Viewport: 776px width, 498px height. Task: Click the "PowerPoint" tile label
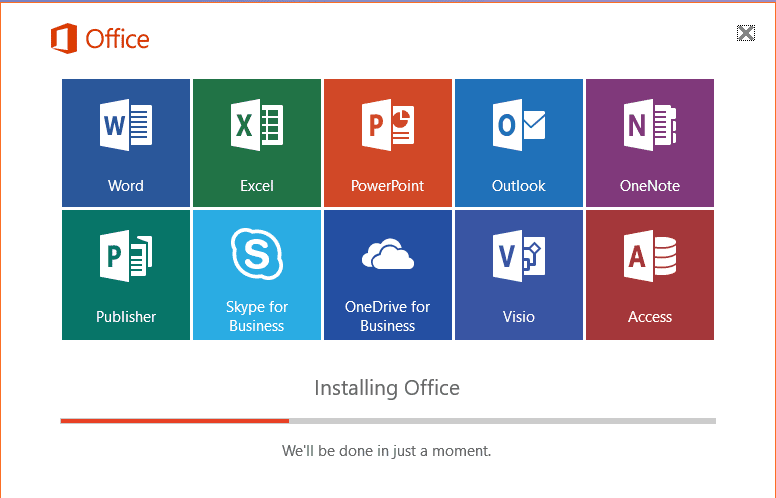coord(387,186)
